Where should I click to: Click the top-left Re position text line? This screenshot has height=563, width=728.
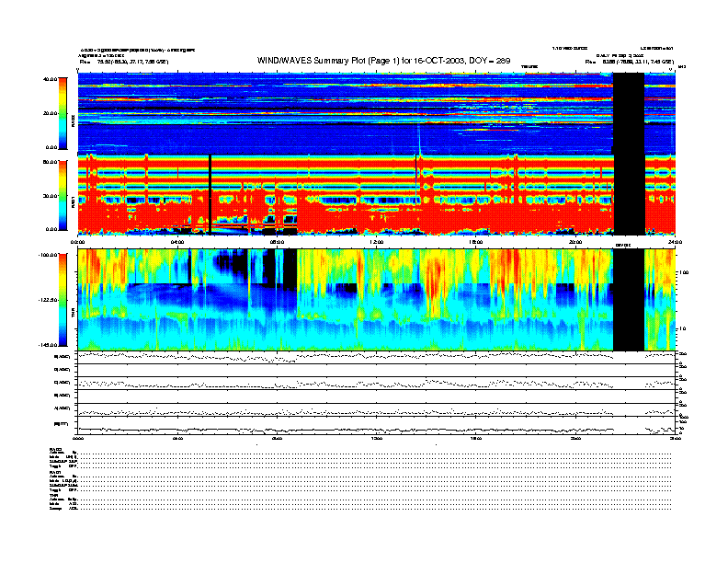(x=123, y=62)
